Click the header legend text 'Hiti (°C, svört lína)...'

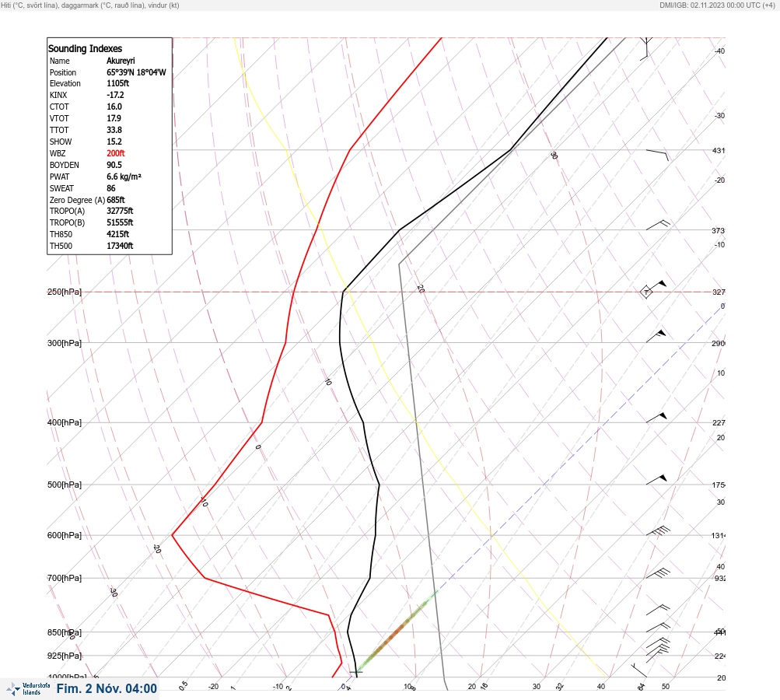click(90, 5)
